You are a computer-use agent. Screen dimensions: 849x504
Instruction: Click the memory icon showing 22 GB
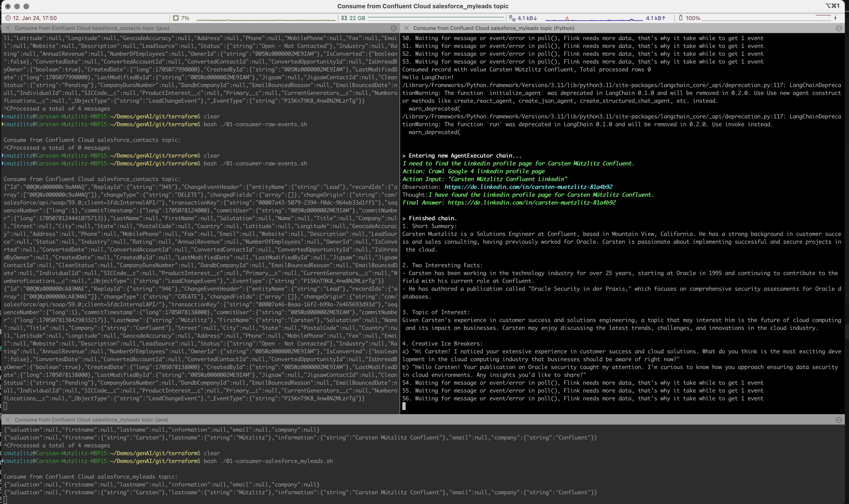point(344,18)
